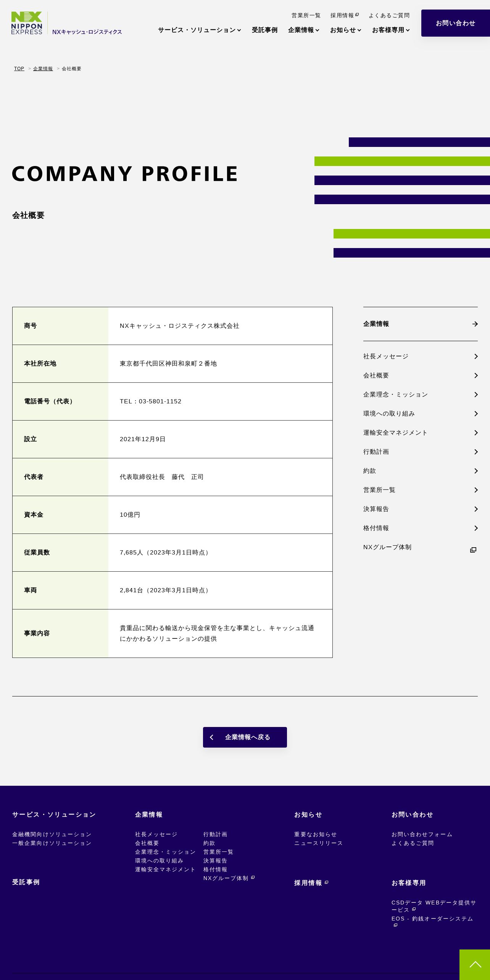This screenshot has height=980, width=490.
Task: Open 企業理念・ミッション link in sidebar
Action: (x=396, y=395)
